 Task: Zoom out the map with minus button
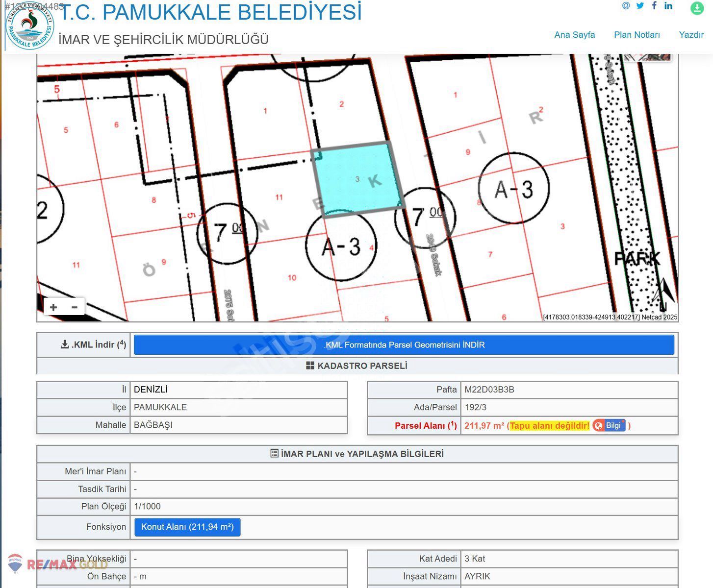click(x=75, y=307)
